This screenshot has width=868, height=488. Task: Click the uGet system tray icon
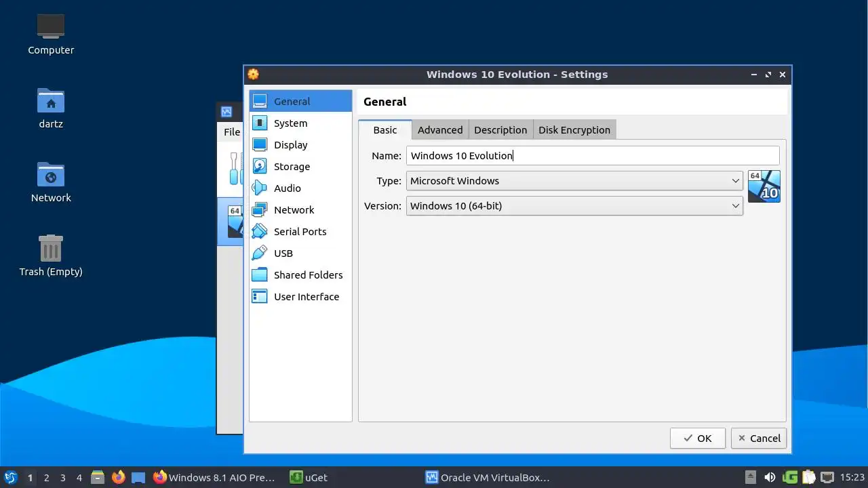click(x=789, y=477)
